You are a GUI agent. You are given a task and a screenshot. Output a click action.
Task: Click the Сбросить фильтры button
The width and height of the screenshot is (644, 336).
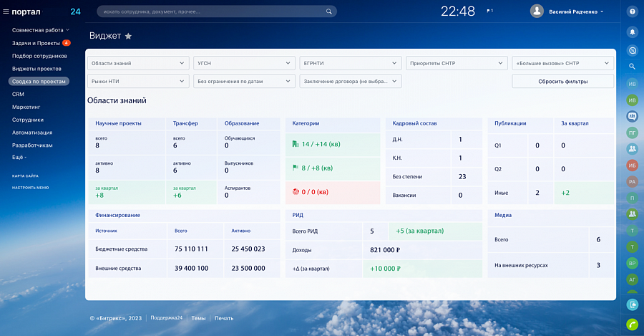(x=562, y=82)
